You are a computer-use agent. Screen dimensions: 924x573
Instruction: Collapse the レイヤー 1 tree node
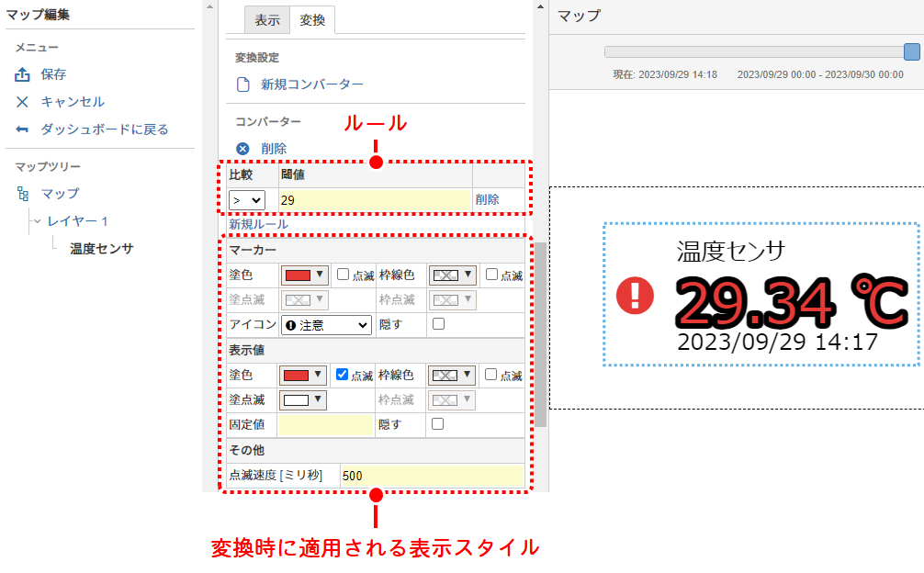coord(37,221)
